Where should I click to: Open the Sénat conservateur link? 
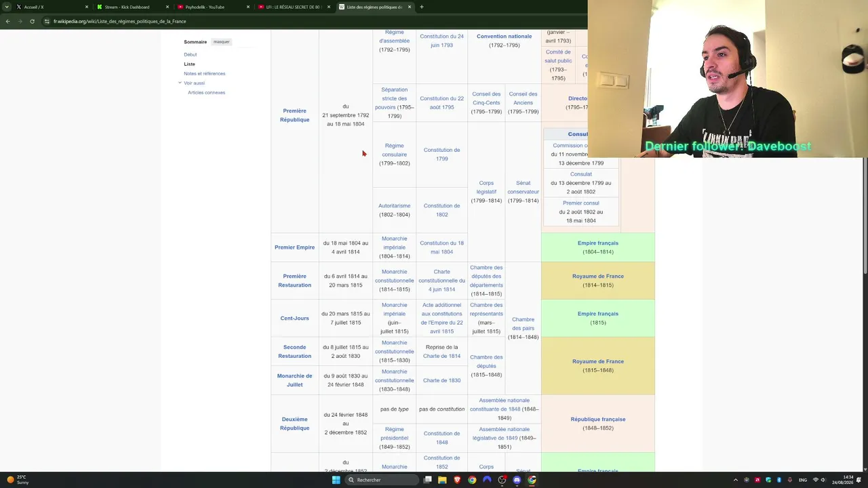(x=523, y=187)
